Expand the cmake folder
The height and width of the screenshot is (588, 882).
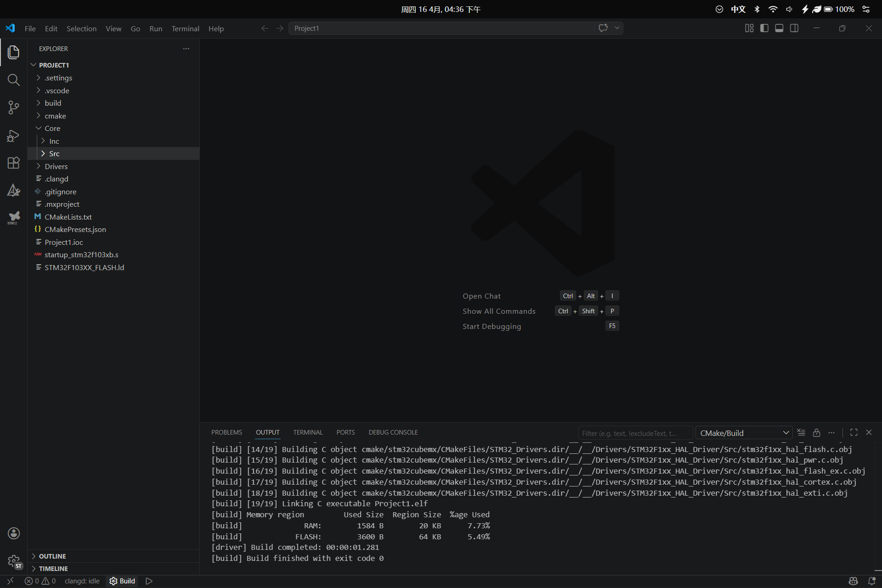[x=113, y=116]
